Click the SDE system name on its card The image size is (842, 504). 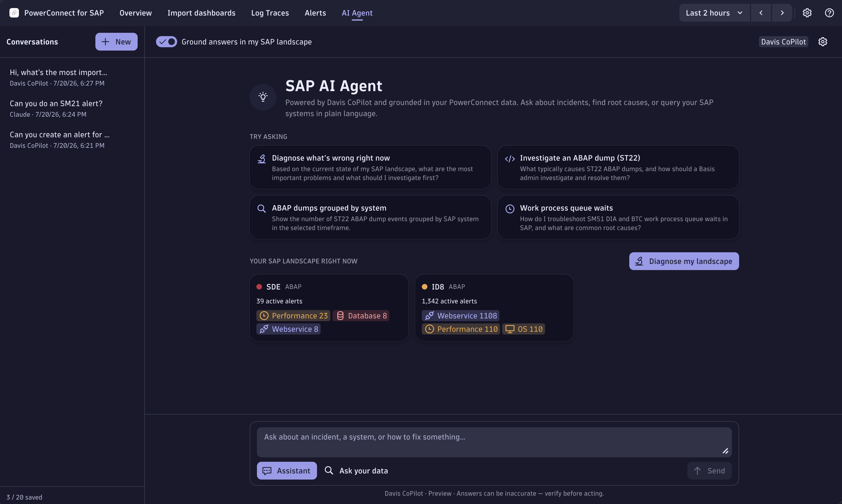click(x=273, y=287)
